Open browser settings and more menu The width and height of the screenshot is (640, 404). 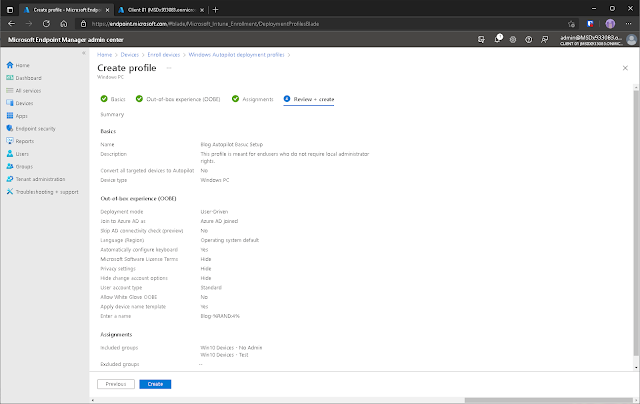(x=629, y=24)
